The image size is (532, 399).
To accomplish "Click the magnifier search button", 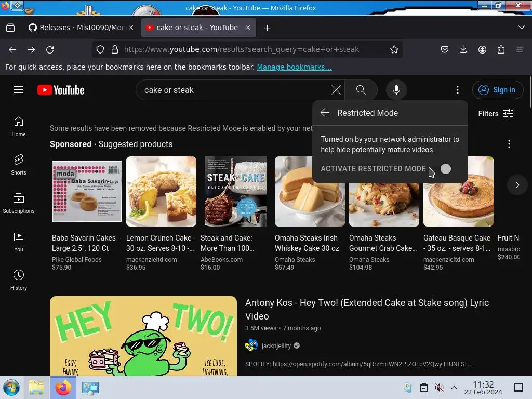I will [x=361, y=90].
